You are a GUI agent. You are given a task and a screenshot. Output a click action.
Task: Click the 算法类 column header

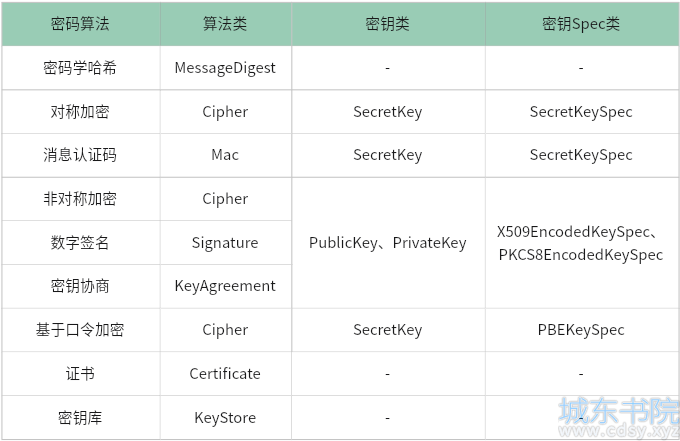225,24
